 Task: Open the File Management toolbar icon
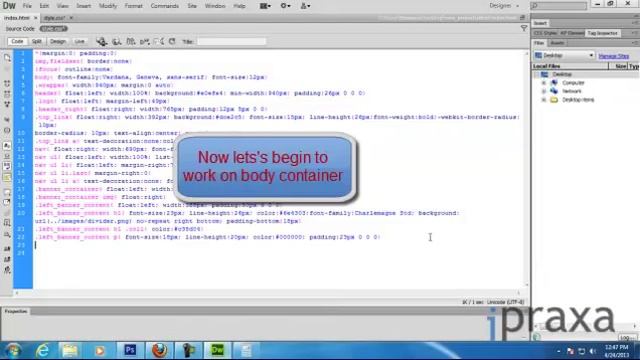pos(131,41)
